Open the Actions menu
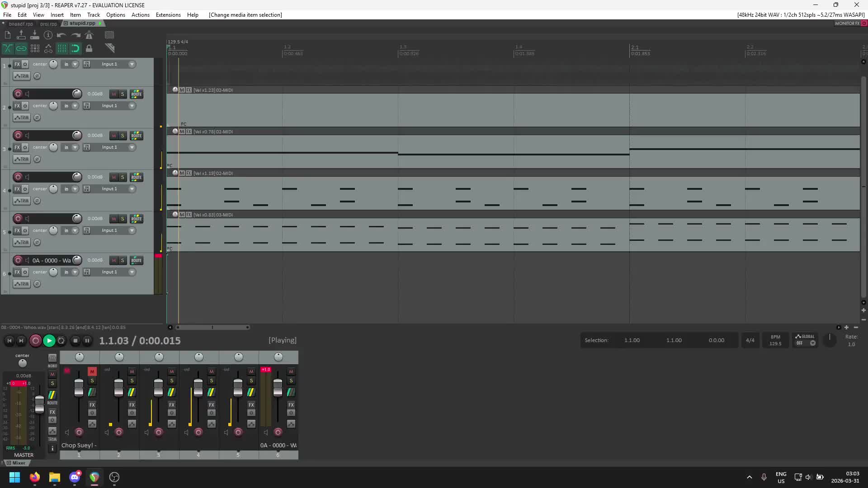The image size is (868, 488). tap(140, 14)
